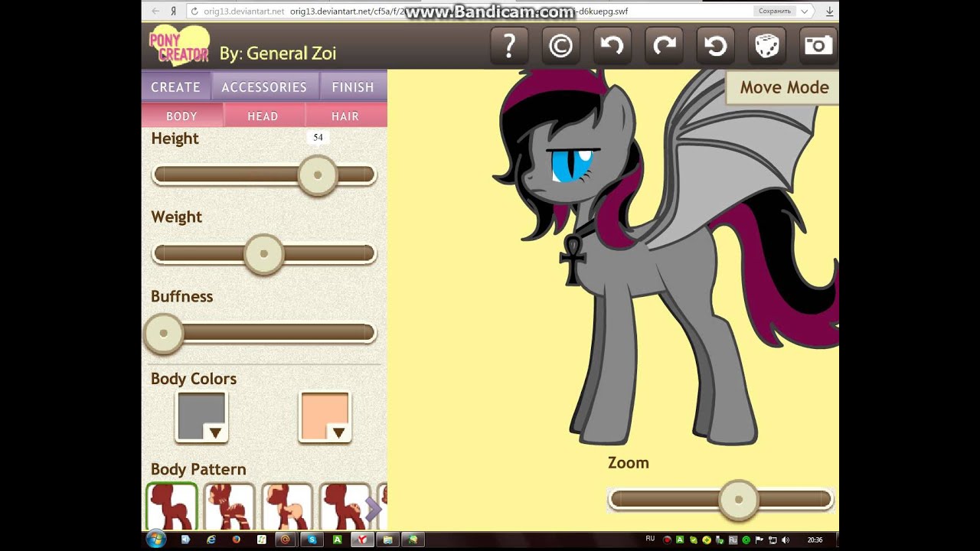Toggle the Move Mode button
Image resolution: width=980 pixels, height=551 pixels.
783,87
